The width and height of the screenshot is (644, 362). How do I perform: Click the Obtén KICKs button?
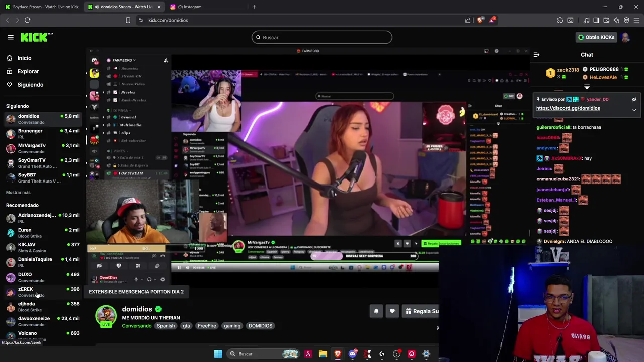(596, 37)
